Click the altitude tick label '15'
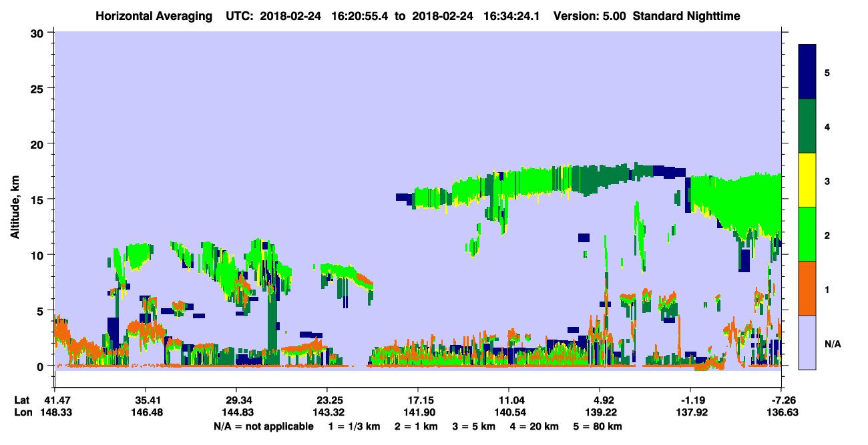The image size is (868, 445). click(39, 199)
